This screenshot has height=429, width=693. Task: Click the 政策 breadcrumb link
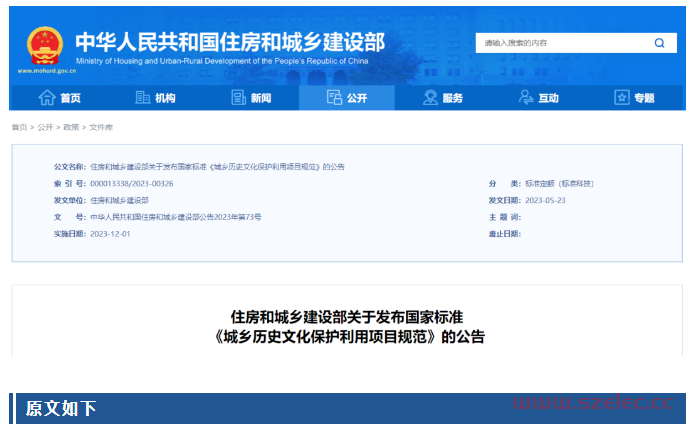coord(71,127)
